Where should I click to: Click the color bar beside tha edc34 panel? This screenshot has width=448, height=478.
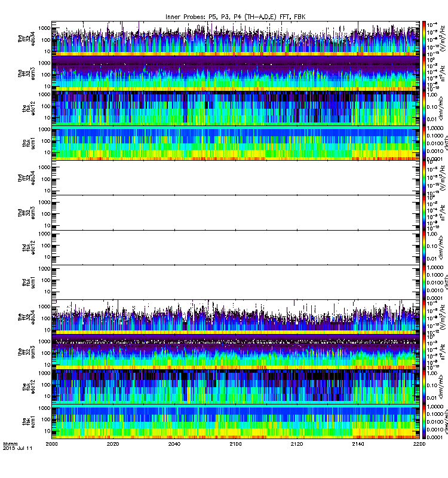[424, 38]
